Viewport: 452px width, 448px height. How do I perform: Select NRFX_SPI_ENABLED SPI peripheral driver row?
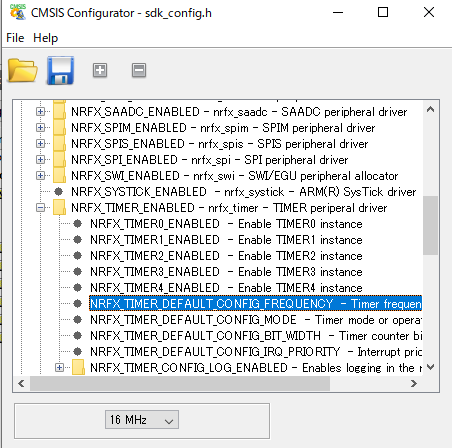pyautogui.click(x=210, y=160)
